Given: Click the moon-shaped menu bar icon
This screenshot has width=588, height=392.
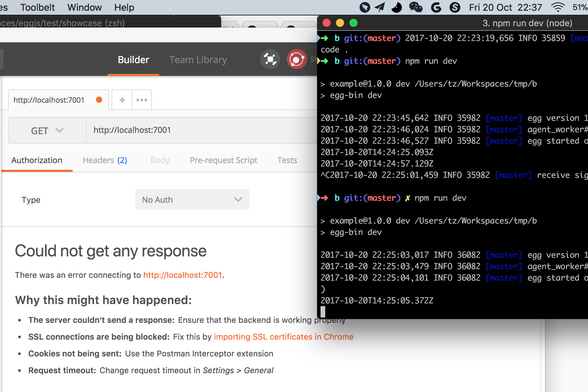Looking at the screenshot, I should click(396, 7).
